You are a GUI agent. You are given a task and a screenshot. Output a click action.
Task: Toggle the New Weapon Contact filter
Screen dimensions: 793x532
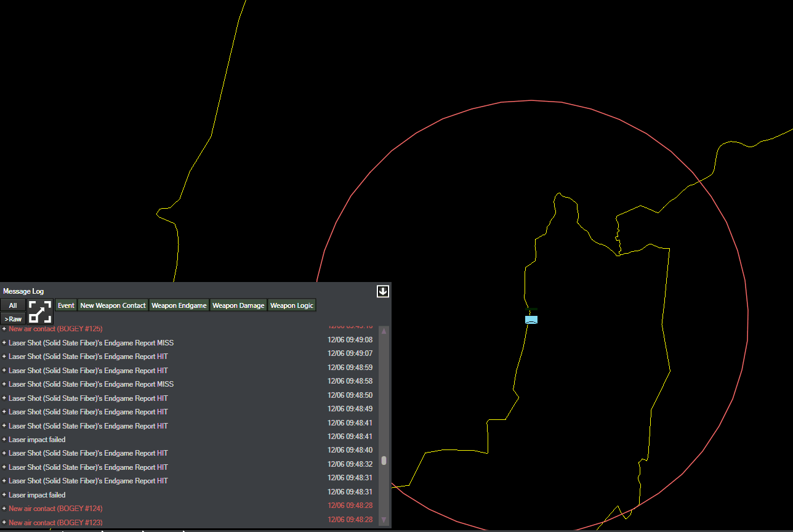113,305
